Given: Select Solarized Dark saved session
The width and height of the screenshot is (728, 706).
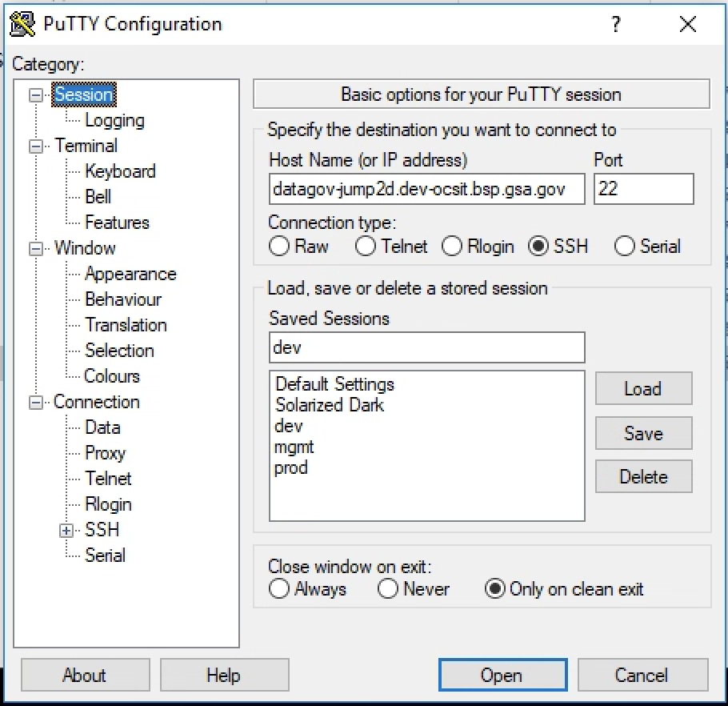Looking at the screenshot, I should [x=329, y=406].
